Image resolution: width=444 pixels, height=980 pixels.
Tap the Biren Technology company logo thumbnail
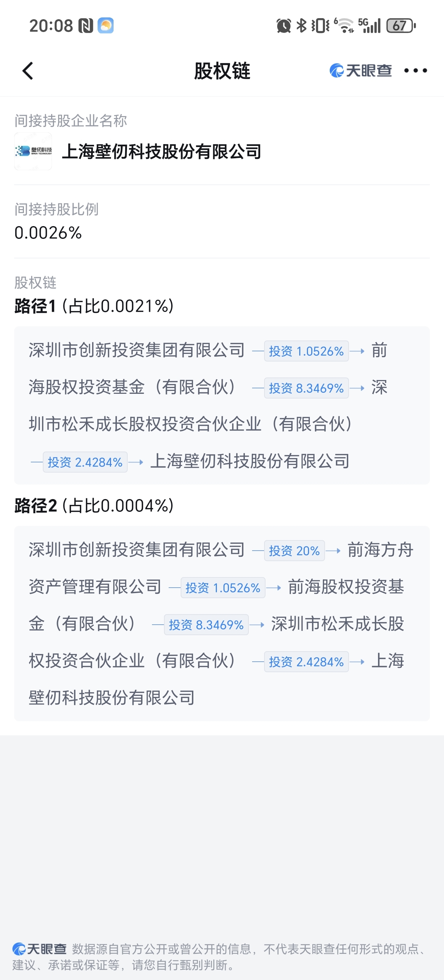[33, 151]
